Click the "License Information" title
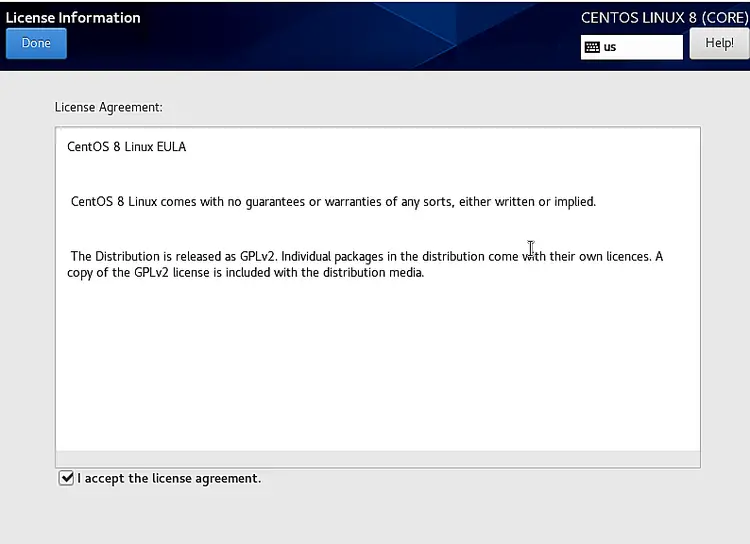The image size is (750, 544). [73, 18]
